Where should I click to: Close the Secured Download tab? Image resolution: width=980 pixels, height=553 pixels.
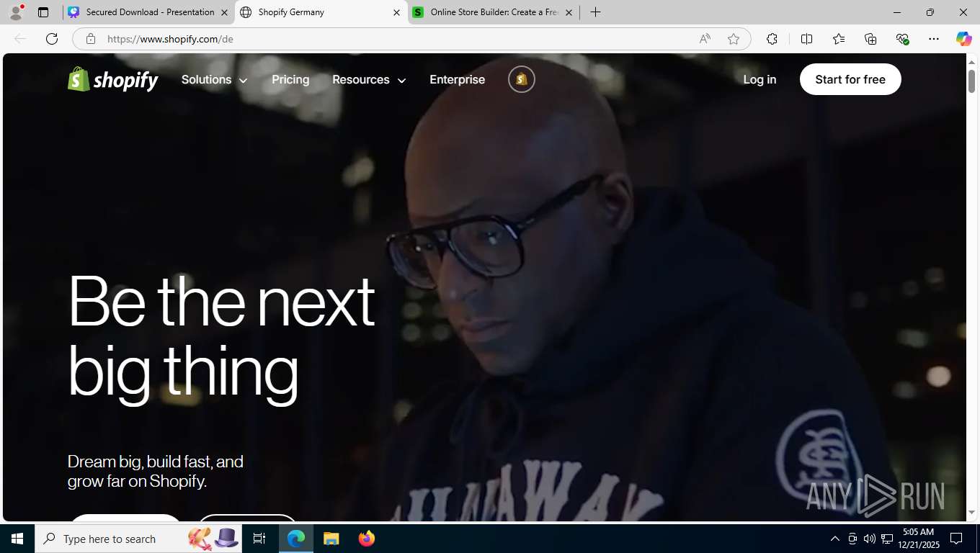click(x=224, y=12)
